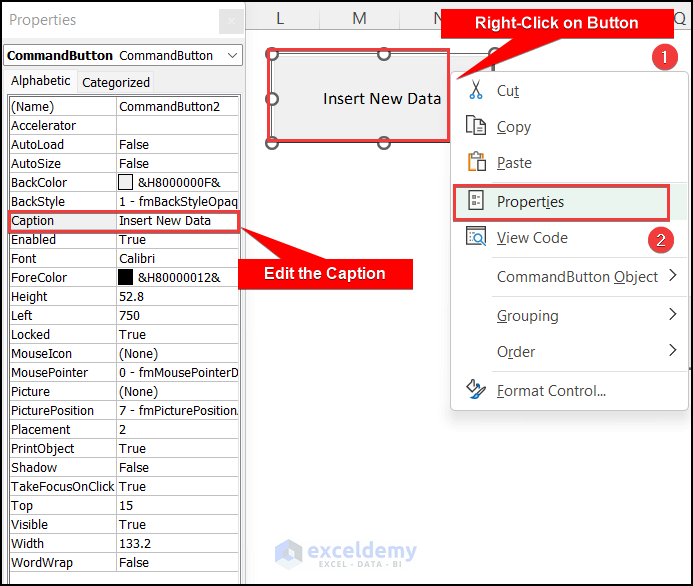Click the AutoSize value False
Image resolution: width=693 pixels, height=586 pixels.
pyautogui.click(x=178, y=164)
